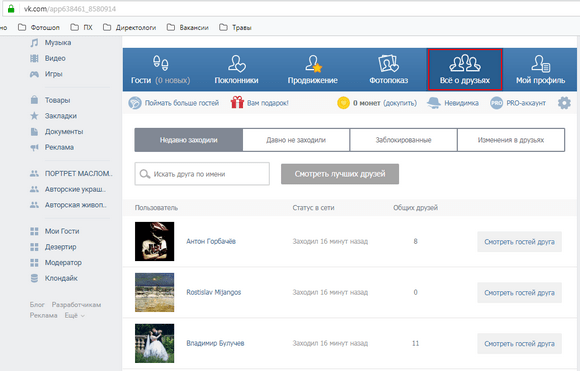The width and height of the screenshot is (580, 371).
Task: Click the Документы file icon
Action: coord(34,132)
